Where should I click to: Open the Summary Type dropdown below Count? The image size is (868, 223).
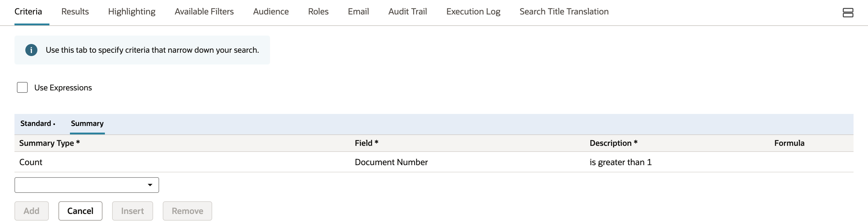[x=86, y=185]
